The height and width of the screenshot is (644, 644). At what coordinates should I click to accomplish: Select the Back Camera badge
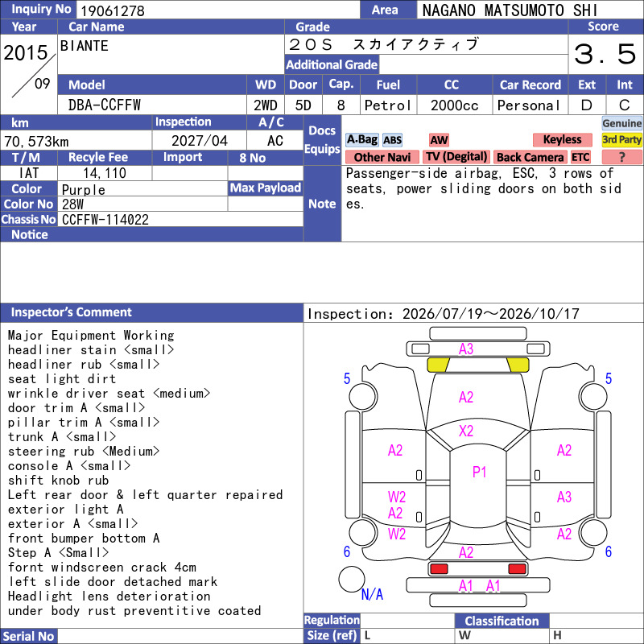pos(530,157)
